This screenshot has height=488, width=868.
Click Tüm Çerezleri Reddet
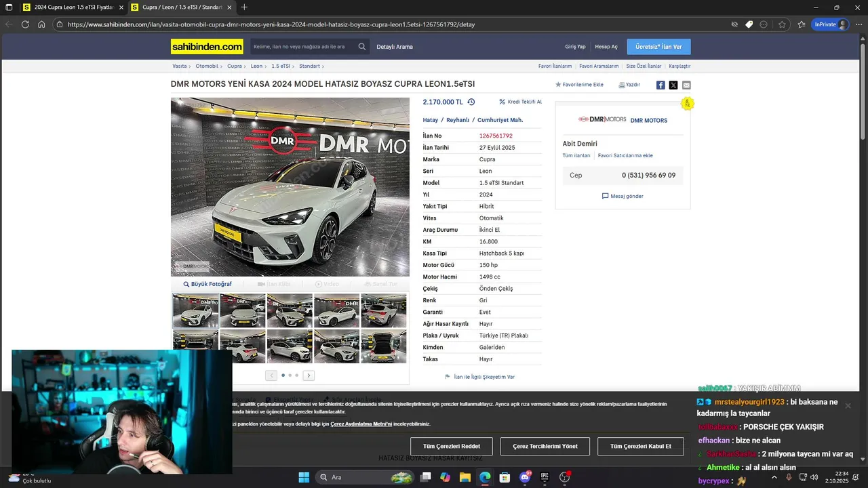452,446
